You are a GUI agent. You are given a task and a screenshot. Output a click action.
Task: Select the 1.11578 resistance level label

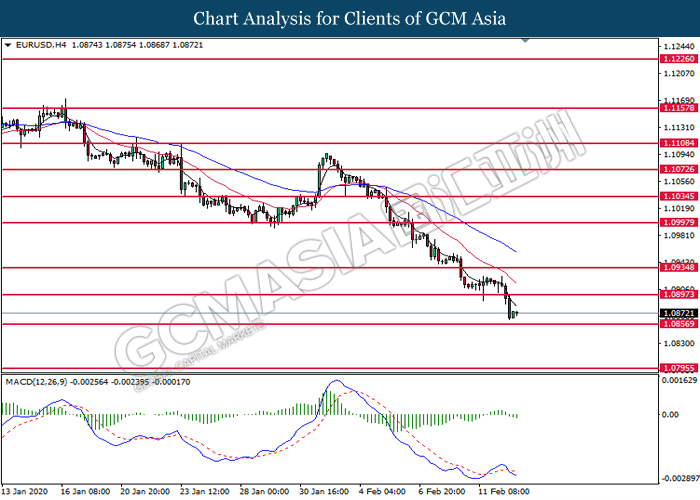tap(679, 108)
